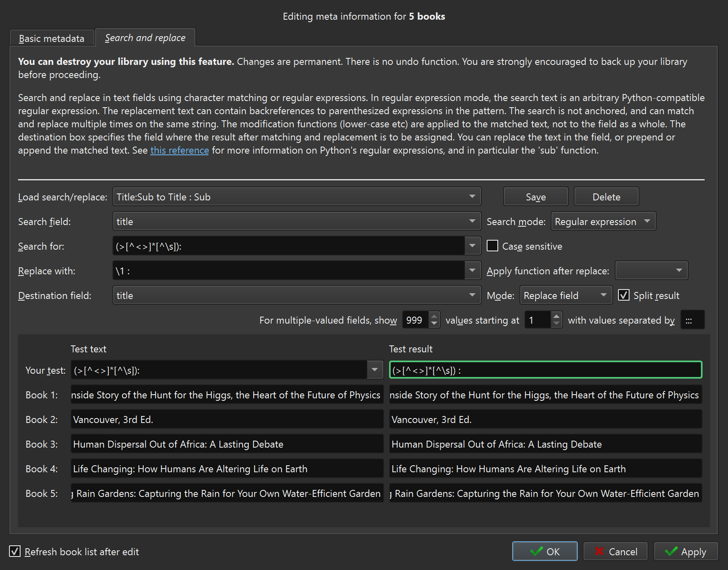Switch to the Basic metadata tab

click(52, 38)
